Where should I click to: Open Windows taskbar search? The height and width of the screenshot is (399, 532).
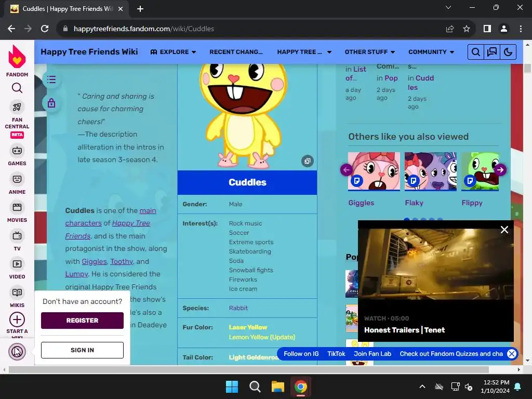[x=255, y=387]
